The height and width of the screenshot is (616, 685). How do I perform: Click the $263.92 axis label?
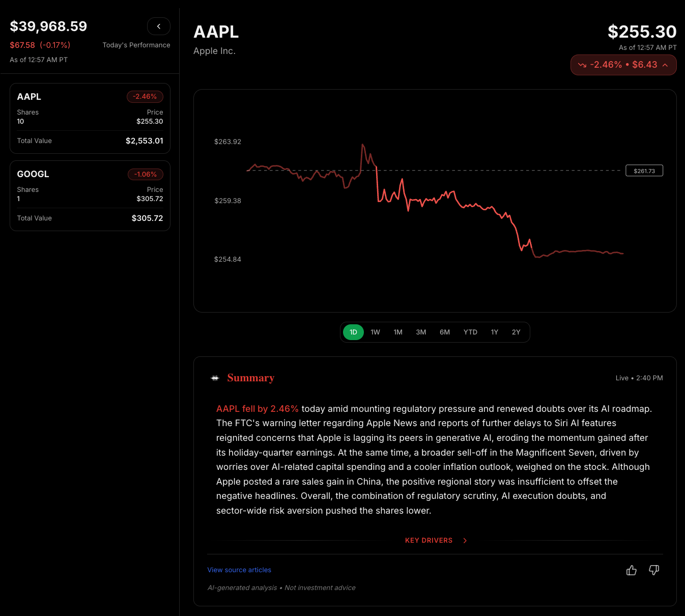coord(227,142)
